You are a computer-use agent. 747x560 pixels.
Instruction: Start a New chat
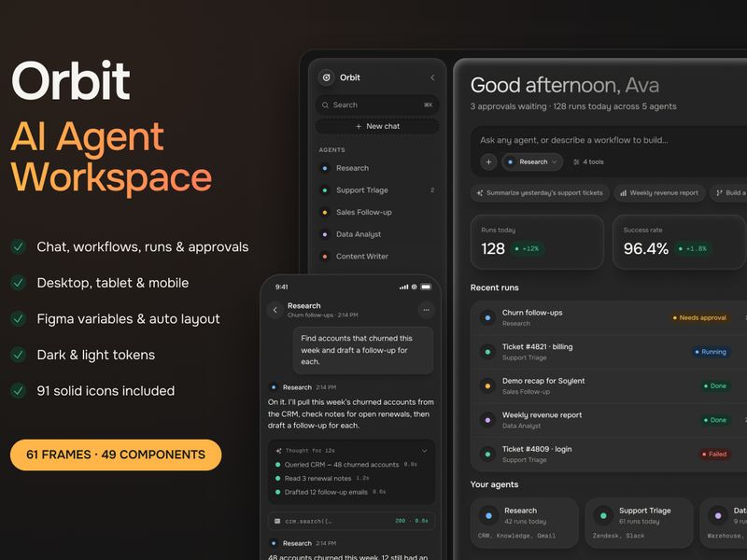coord(377,126)
